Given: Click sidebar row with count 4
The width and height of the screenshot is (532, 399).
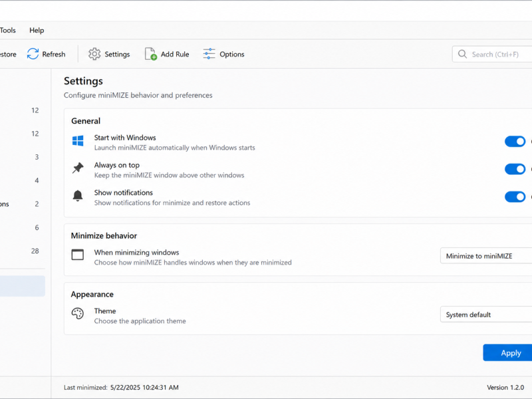Looking at the screenshot, I should [x=23, y=180].
